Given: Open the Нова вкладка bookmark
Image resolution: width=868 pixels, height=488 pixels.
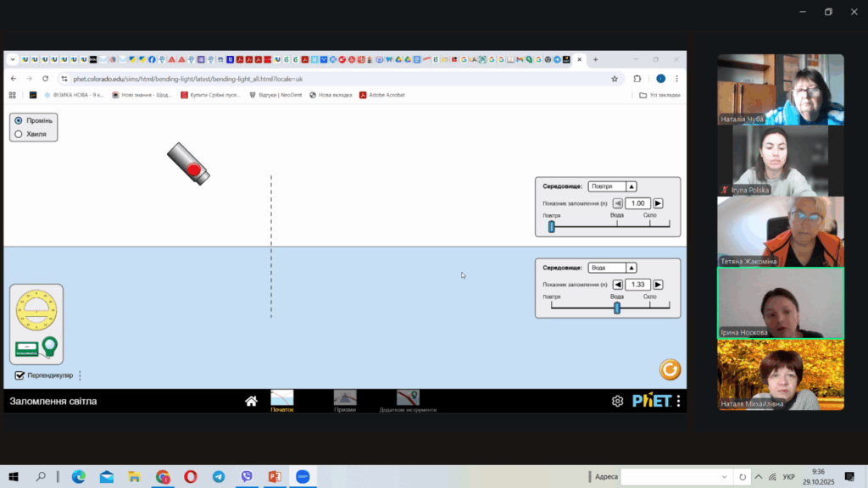Looking at the screenshot, I should pyautogui.click(x=331, y=95).
